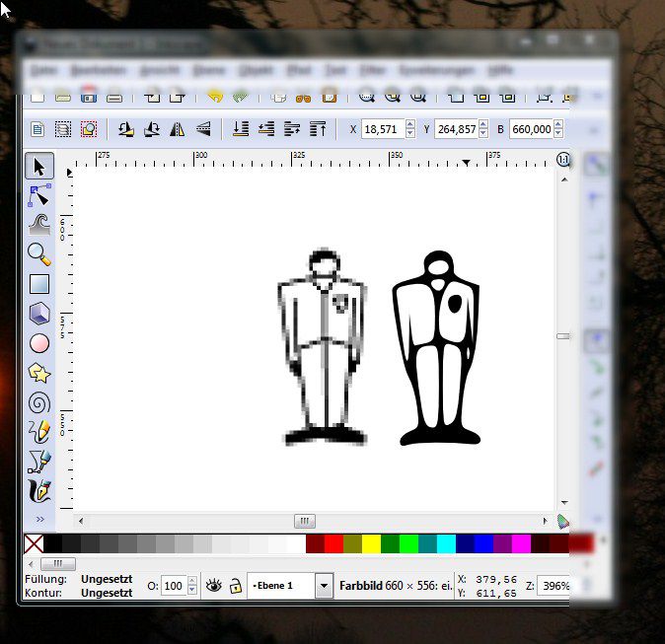665x644 pixels.
Task: Select the arrow Selection tool
Action: (39, 166)
